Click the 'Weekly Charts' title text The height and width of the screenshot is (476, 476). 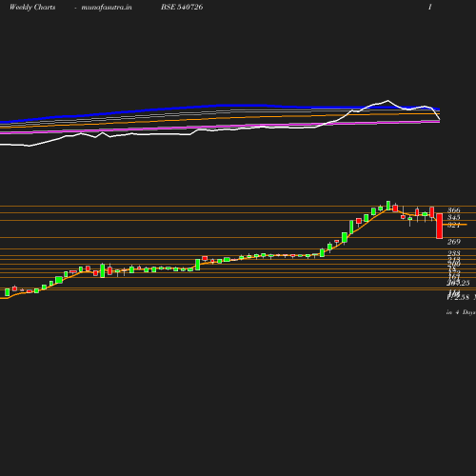[32, 8]
